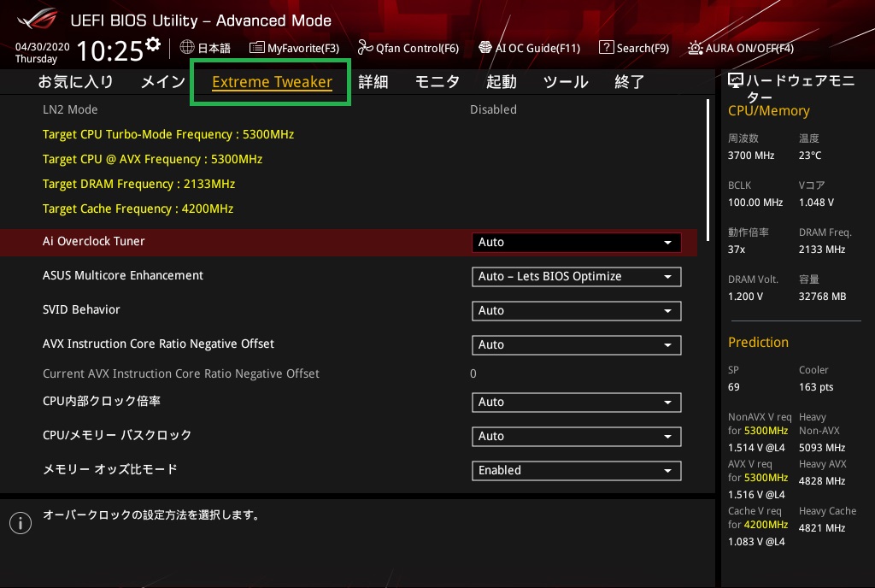
Task: Click Qfan Control(F6) label
Action: click(x=417, y=49)
